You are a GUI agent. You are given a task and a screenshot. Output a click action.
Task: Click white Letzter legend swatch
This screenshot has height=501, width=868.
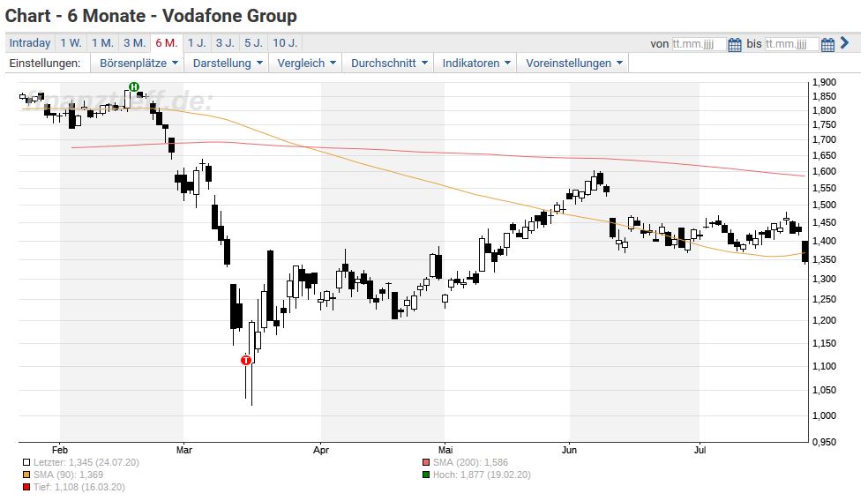point(26,462)
